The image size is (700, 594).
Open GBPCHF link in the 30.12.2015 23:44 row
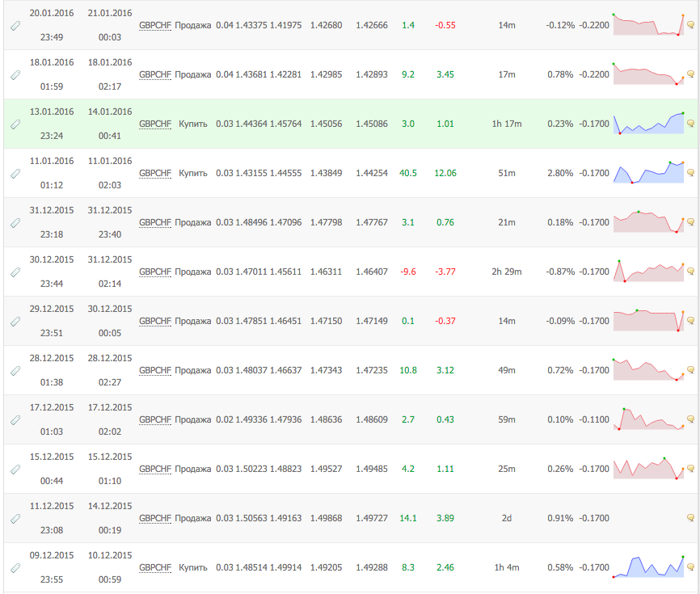click(155, 272)
